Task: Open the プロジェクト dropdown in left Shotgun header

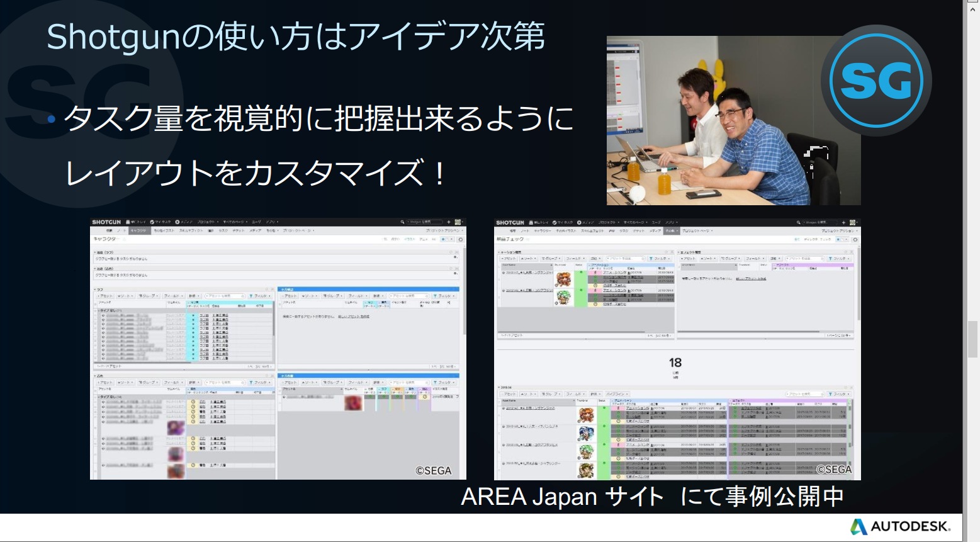Action: pyautogui.click(x=206, y=222)
